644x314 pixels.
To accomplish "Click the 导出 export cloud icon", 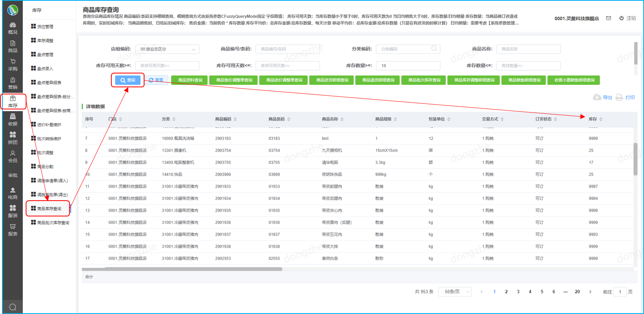I will coord(597,97).
